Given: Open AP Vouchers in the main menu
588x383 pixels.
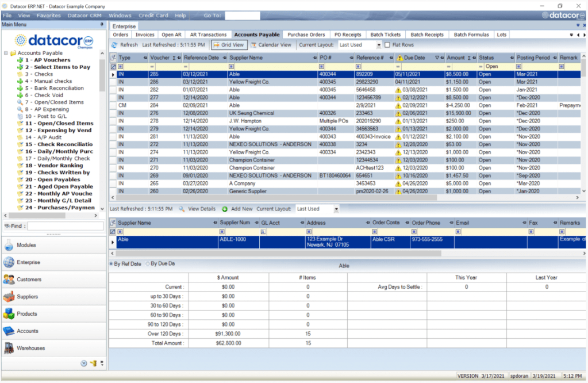Looking at the screenshot, I should (48, 60).
